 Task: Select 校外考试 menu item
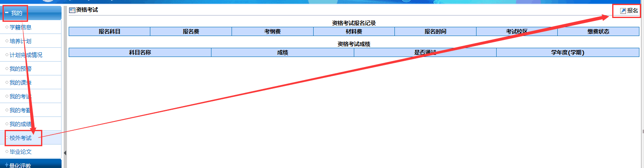click(x=21, y=138)
